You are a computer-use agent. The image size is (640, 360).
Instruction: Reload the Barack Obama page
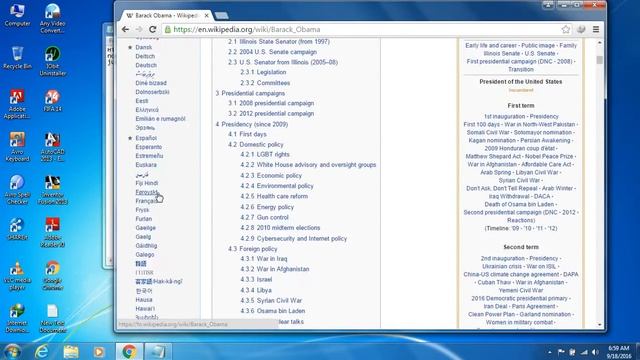click(153, 29)
